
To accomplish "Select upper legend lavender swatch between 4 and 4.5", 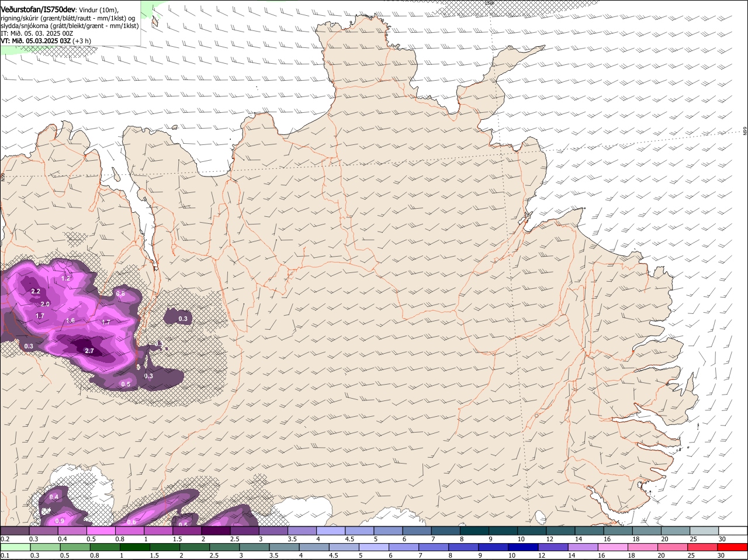I will point(331,530).
